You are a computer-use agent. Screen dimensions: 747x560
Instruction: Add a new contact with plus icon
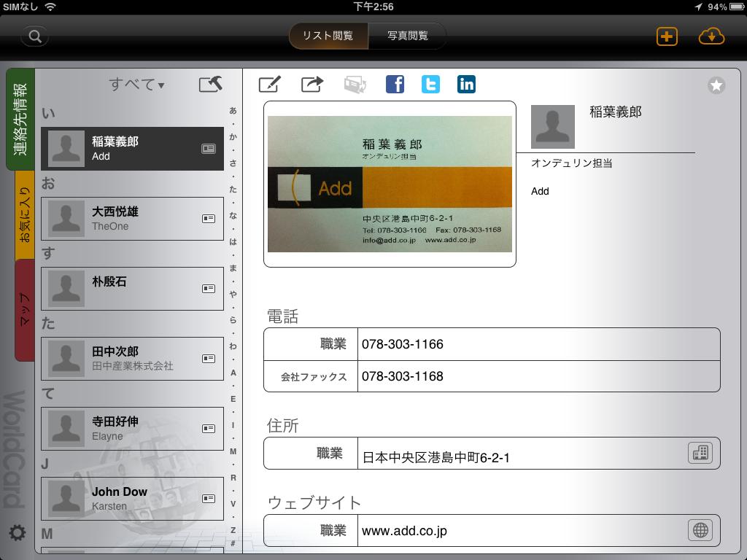[667, 36]
